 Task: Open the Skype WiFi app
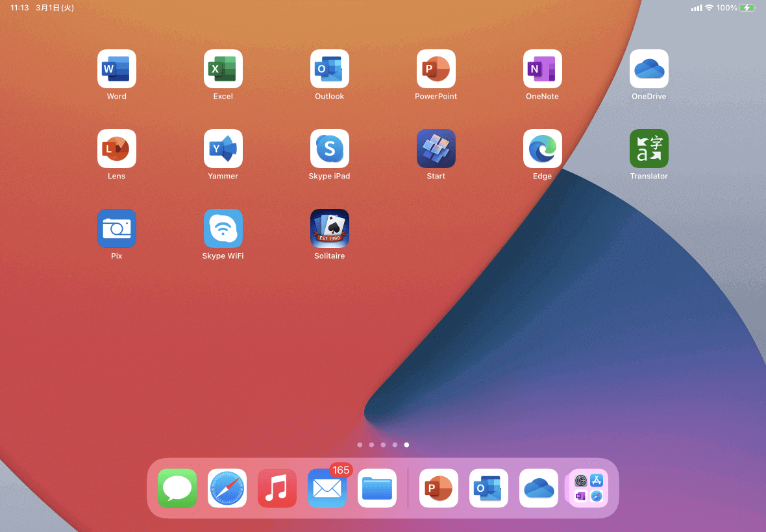click(x=223, y=228)
